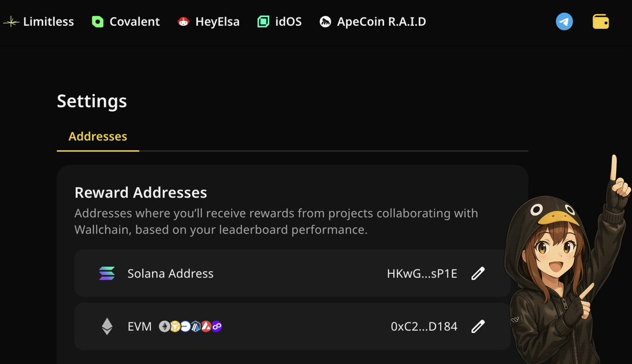Click the Settings page heading

coord(92,101)
